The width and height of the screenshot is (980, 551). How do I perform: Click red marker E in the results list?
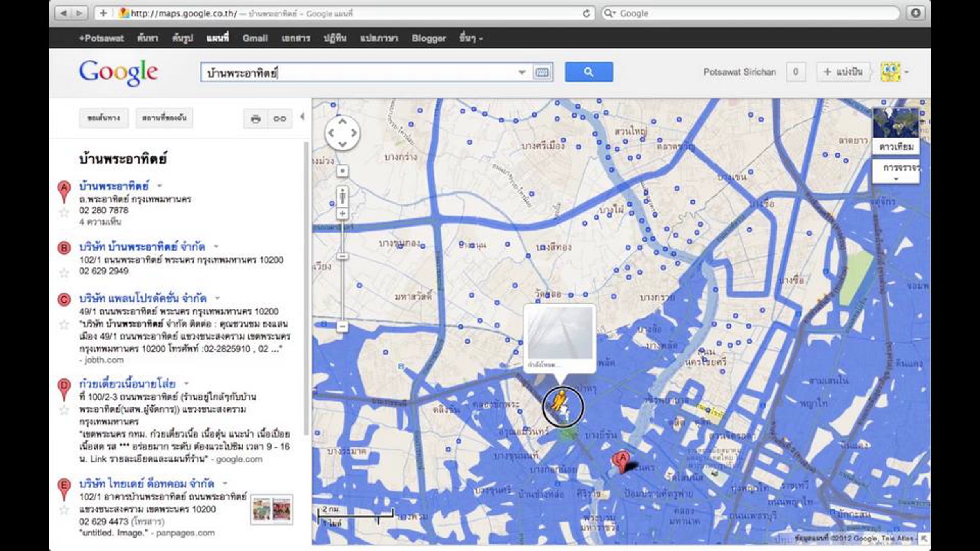(64, 489)
